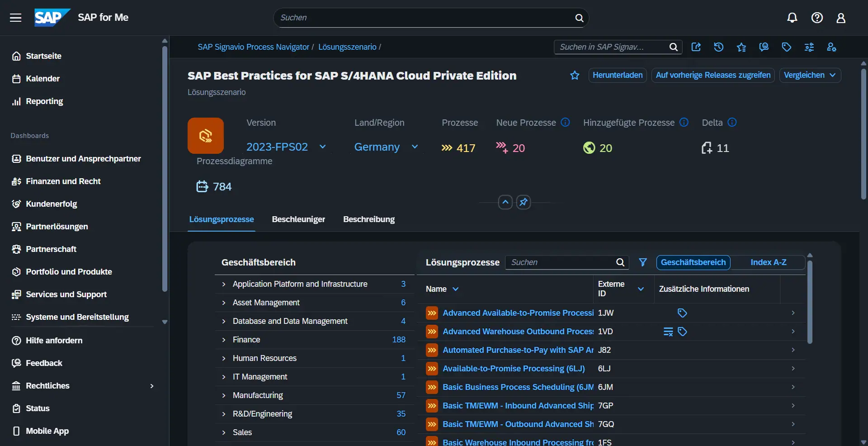This screenshot has height=446, width=868.
Task: Open the Germany country dropdown
Action: point(387,147)
